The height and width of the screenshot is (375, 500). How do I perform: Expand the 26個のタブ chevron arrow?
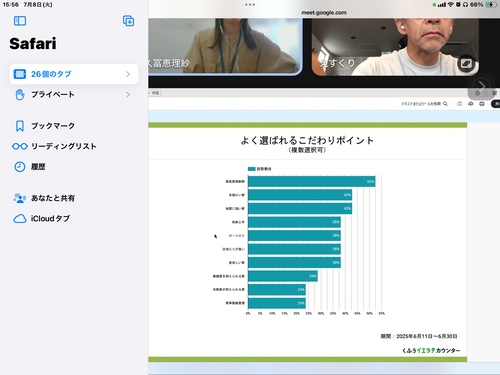click(x=128, y=74)
